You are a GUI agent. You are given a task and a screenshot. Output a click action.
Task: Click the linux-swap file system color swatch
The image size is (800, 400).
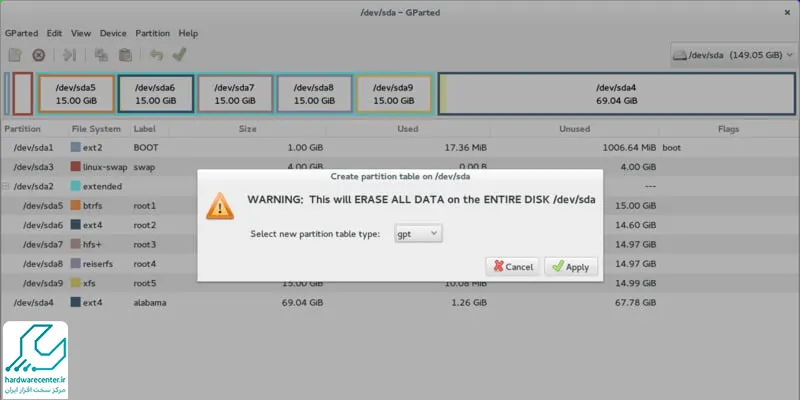pos(76,167)
